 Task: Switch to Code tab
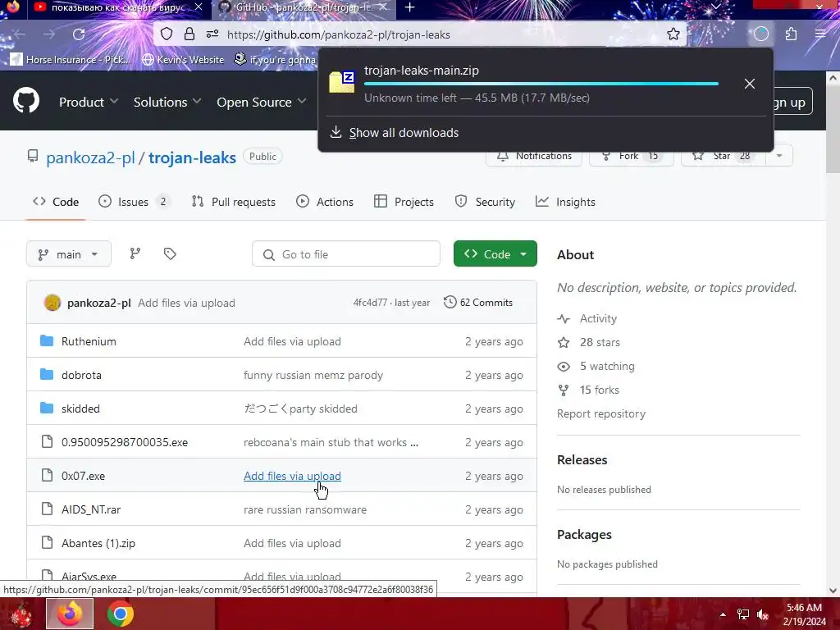tap(56, 202)
